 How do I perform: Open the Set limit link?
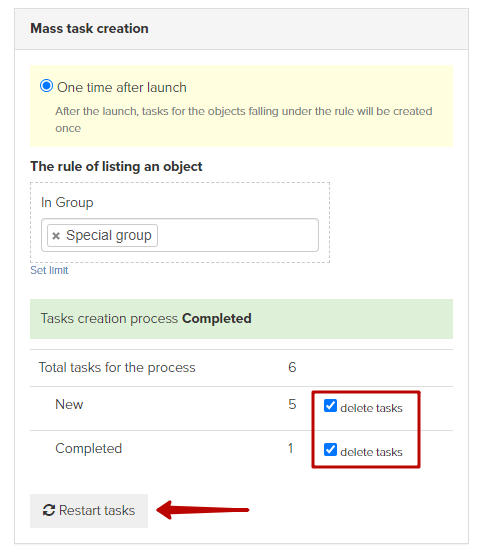pyautogui.click(x=49, y=270)
